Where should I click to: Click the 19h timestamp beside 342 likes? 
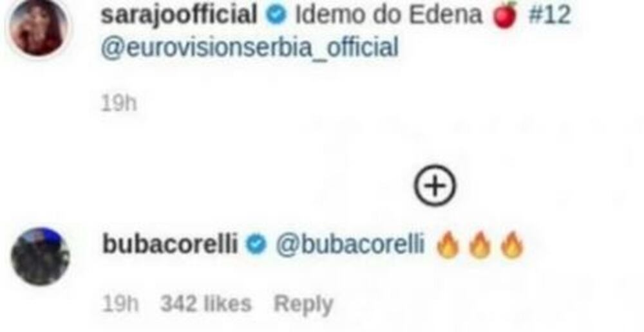coord(120,304)
